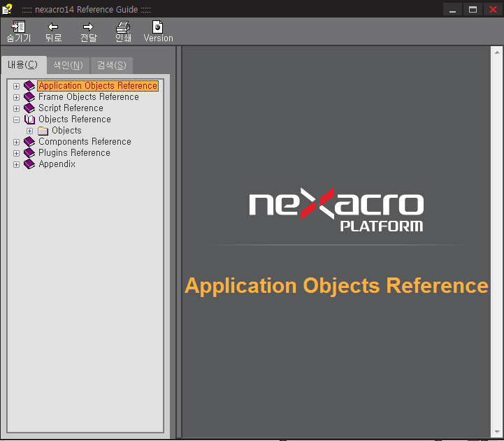Switch to the 색인(N) index tab
Image resolution: width=504 pixels, height=441 pixels.
pos(68,66)
